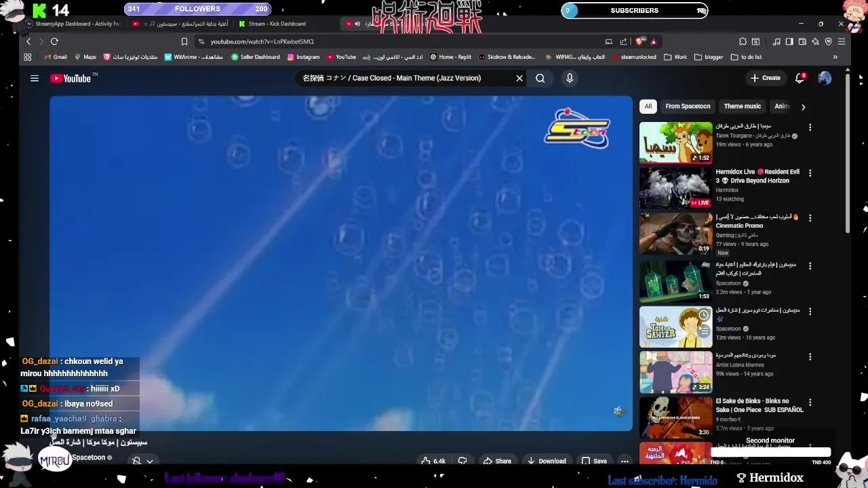
Task: Select the Theme music filter chip
Action: [x=743, y=106]
